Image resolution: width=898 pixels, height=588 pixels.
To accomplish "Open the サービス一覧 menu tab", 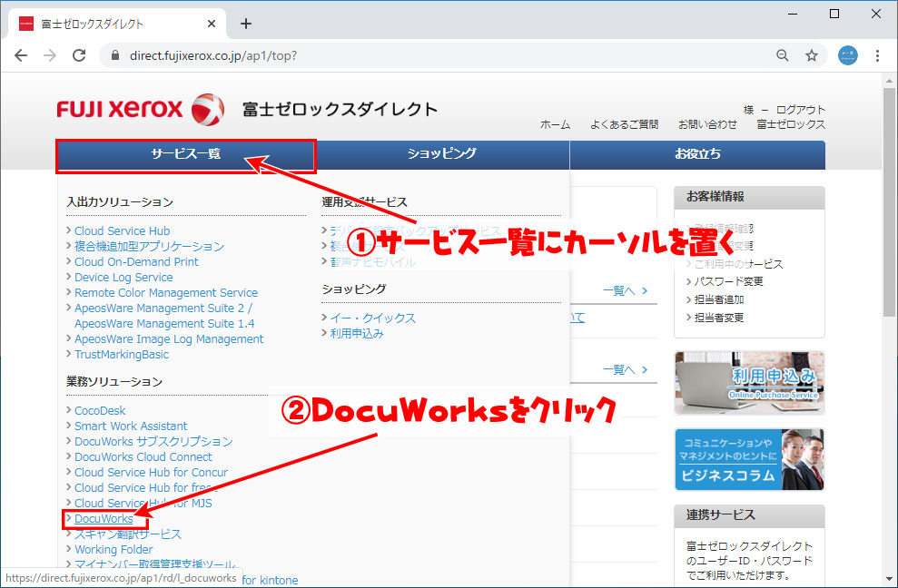I will click(x=185, y=153).
